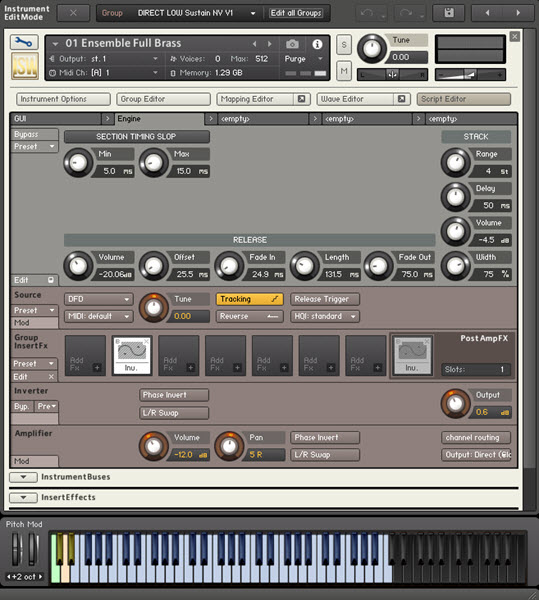Open the Script Editor
The height and width of the screenshot is (600, 539).
tap(464, 99)
